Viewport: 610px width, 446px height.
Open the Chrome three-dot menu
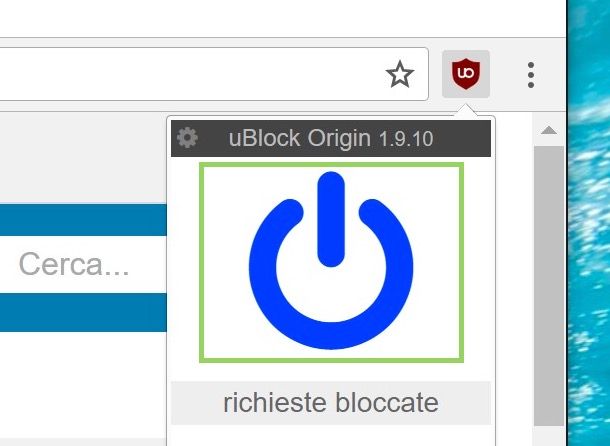[x=531, y=75]
